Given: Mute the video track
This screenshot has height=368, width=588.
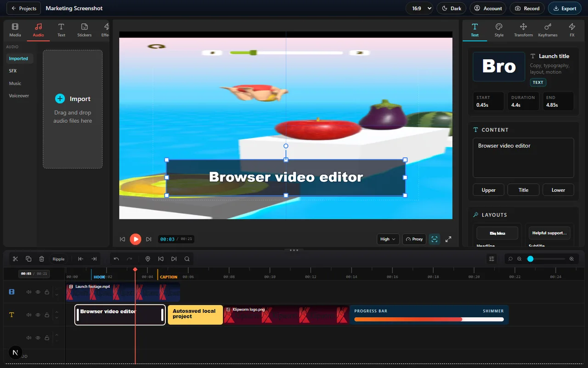Looking at the screenshot, I should 29,292.
